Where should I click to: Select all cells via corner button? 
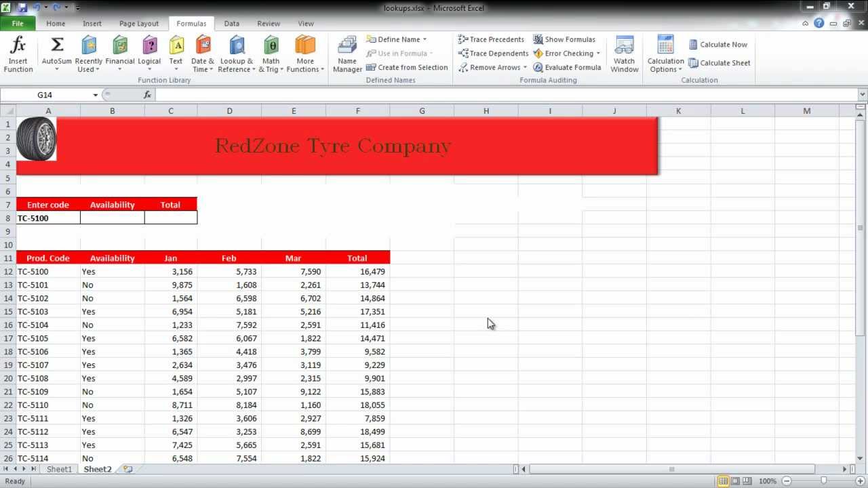(7, 110)
